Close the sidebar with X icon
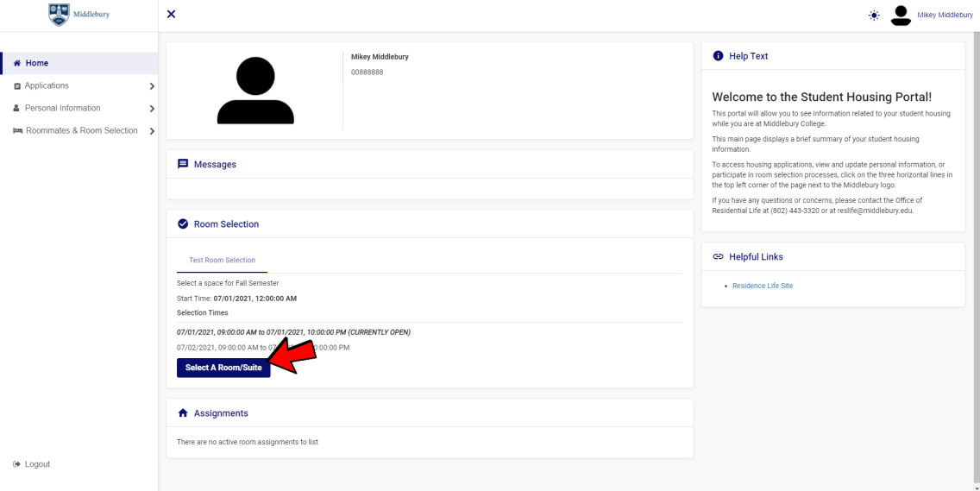Image resolution: width=980 pixels, height=491 pixels. (x=171, y=14)
